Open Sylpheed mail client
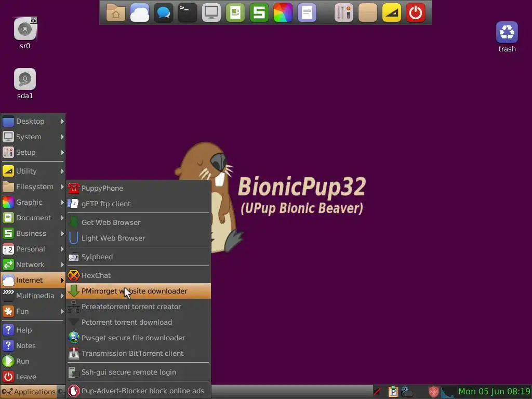This screenshot has height=399, width=532. (138, 257)
